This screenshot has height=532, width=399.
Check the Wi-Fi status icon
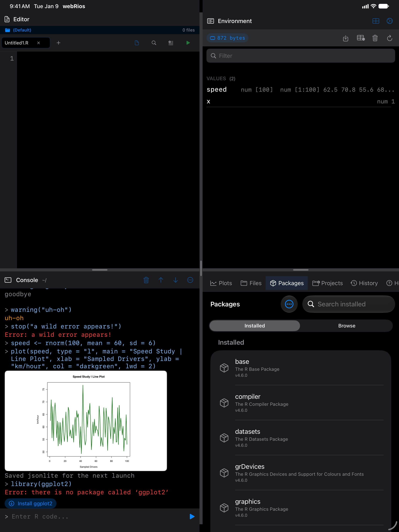(373, 6)
